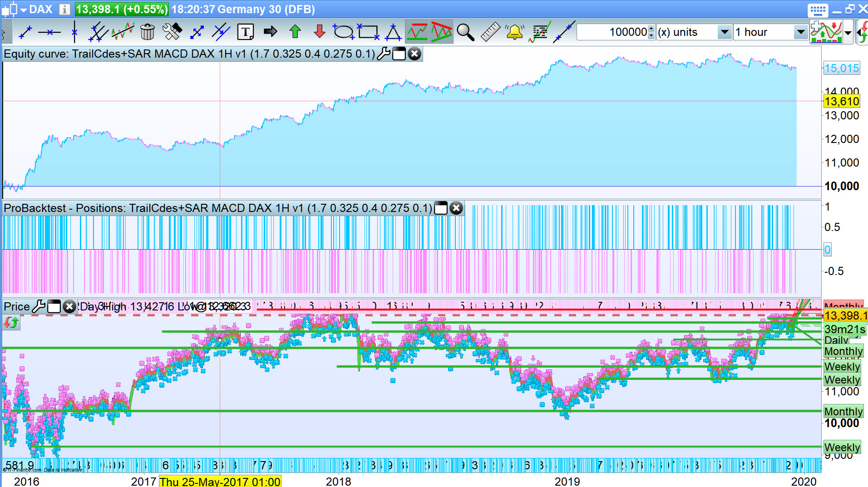Select the black right arrow tool
Image resolution: width=868 pixels, height=487 pixels.
[271, 32]
